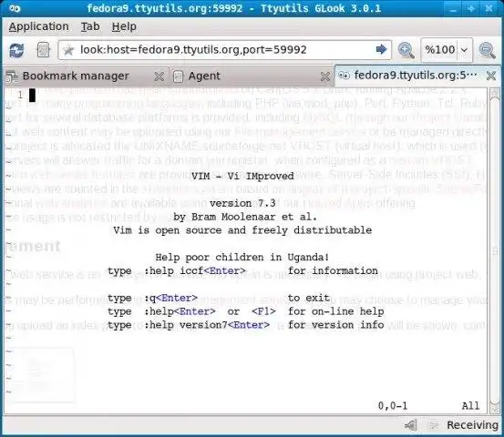Open the %100 zoom dropdown arrow
Screen dimensions: 504x437
coord(464,50)
